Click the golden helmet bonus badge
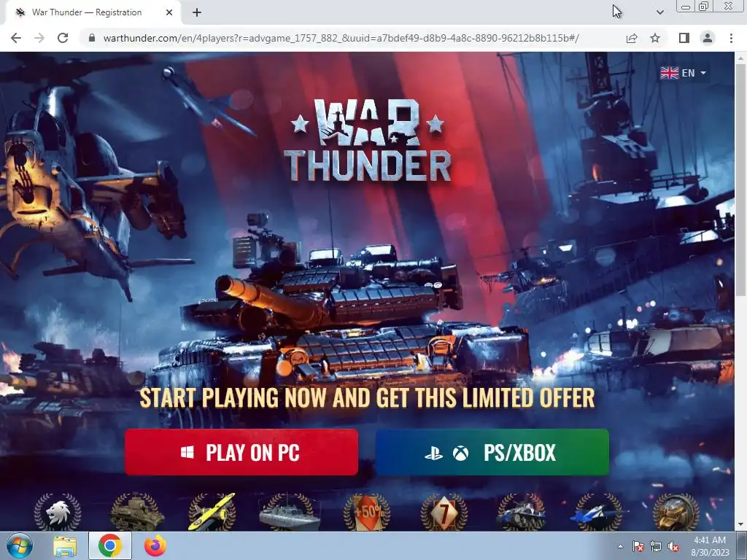The width and height of the screenshot is (747, 560). (676, 512)
